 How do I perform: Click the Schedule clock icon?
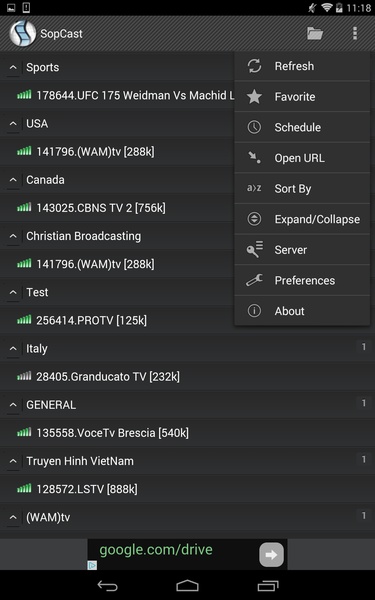(x=254, y=127)
